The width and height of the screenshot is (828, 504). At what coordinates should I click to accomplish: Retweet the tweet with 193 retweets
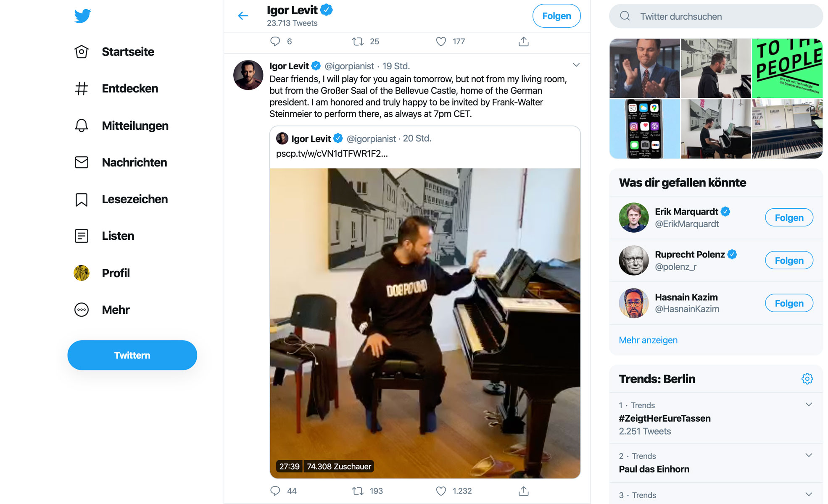coord(358,491)
